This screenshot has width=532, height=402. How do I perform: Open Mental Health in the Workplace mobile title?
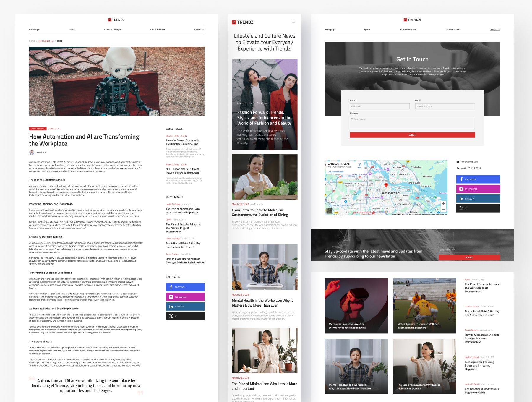[x=262, y=303]
